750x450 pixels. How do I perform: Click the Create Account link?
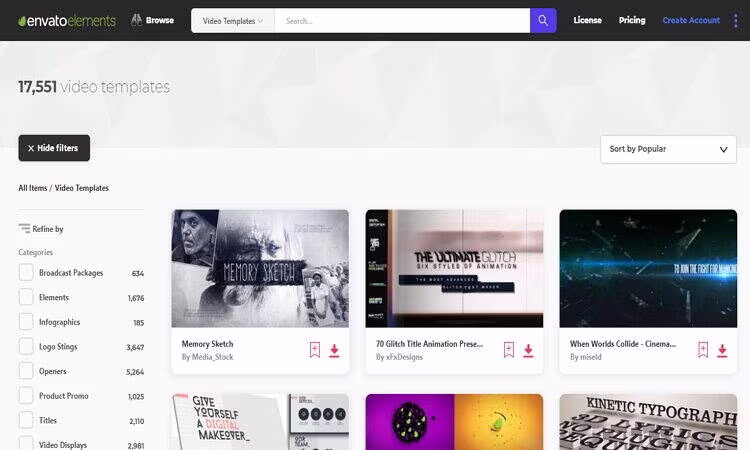(x=691, y=20)
